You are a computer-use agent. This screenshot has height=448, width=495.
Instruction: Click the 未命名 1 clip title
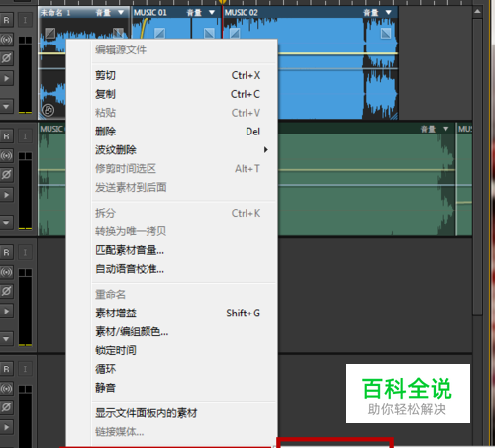(55, 13)
